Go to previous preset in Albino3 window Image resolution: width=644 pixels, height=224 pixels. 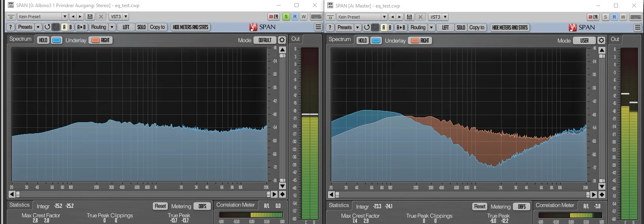(73, 17)
